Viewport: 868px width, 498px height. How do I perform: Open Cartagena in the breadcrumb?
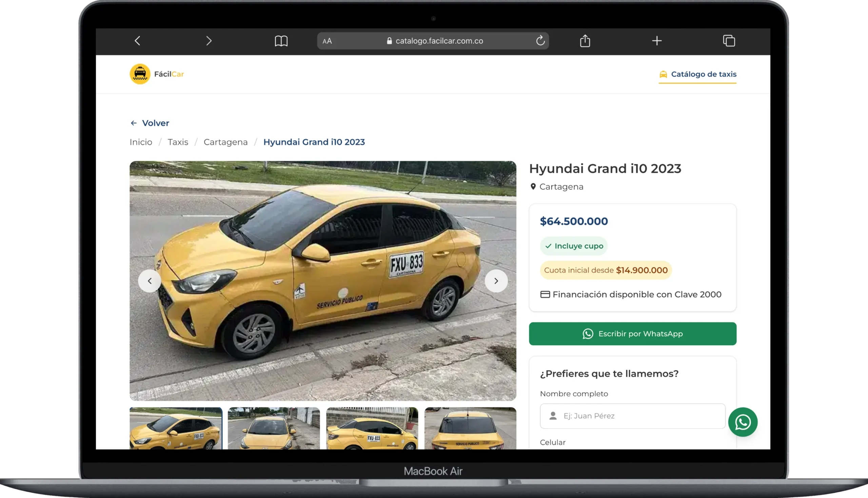pos(225,142)
